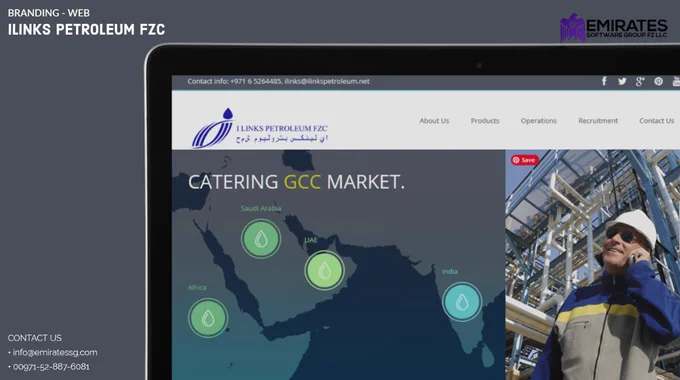
Task: Open the Contact Us menu item
Action: pyautogui.click(x=657, y=121)
